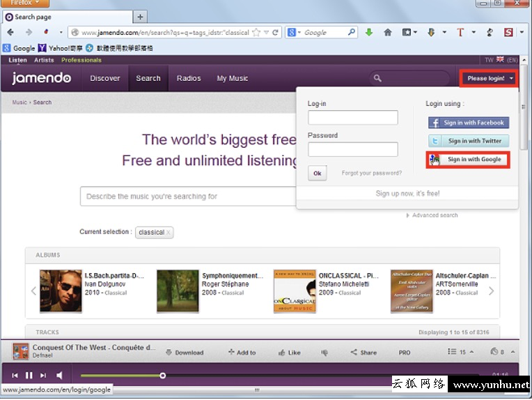Expand the playlist queue showing 15
Viewport: 532px width, 400px height.
[460, 352]
